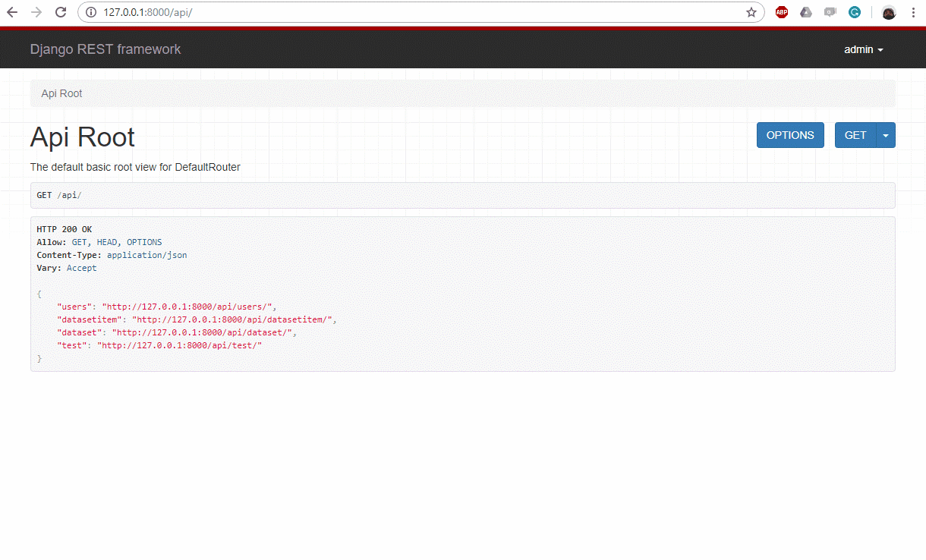Click the DefaultRouter description text

coord(135,167)
